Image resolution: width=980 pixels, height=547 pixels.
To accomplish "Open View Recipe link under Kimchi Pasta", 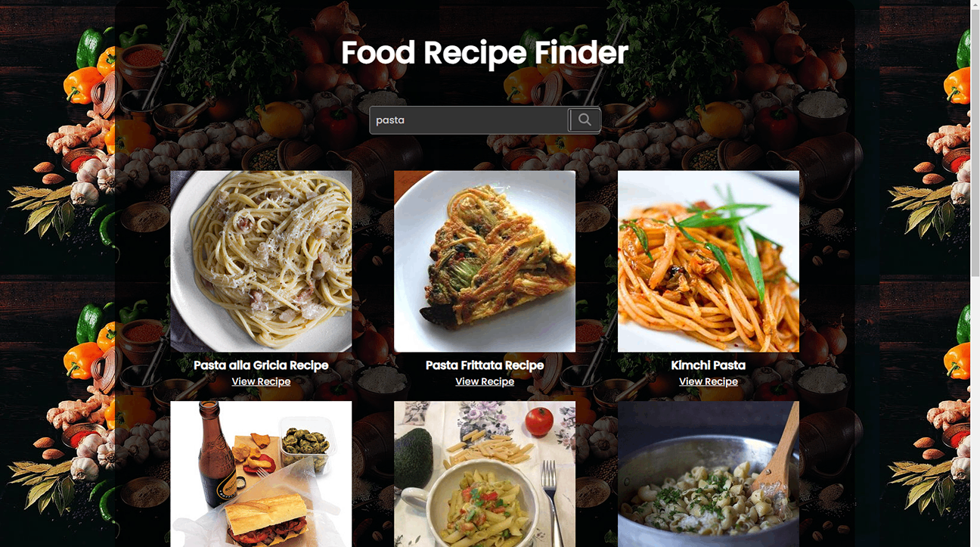I will point(709,381).
